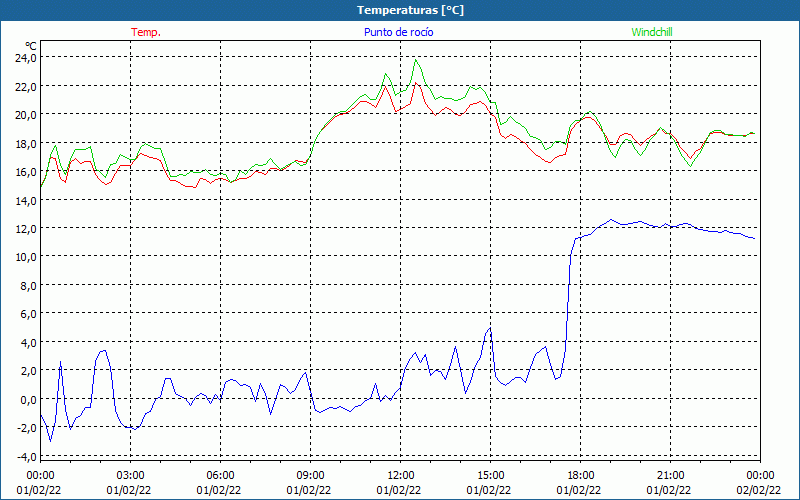Click the "°C" unit label above the y-axis
This screenshot has height=500, width=800.
pos(31,47)
